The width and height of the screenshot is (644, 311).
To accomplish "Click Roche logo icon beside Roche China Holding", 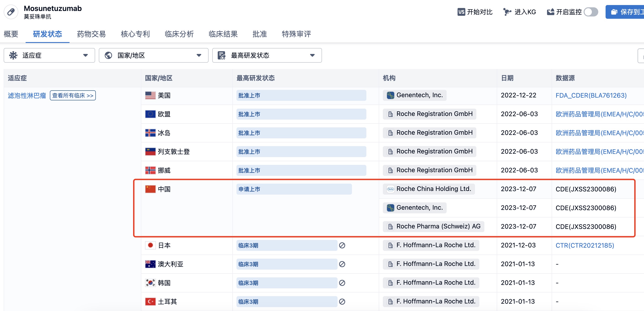I will click(x=390, y=189).
